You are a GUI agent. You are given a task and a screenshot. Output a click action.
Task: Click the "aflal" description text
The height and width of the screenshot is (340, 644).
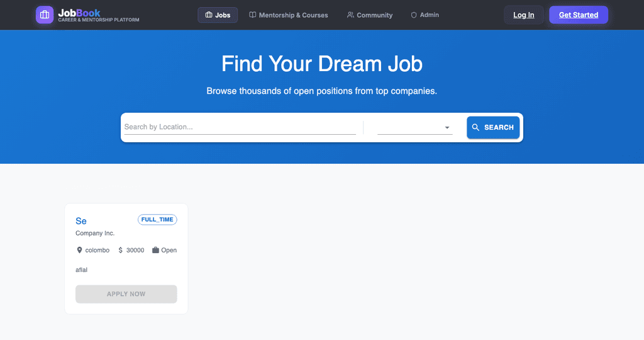pyautogui.click(x=81, y=269)
